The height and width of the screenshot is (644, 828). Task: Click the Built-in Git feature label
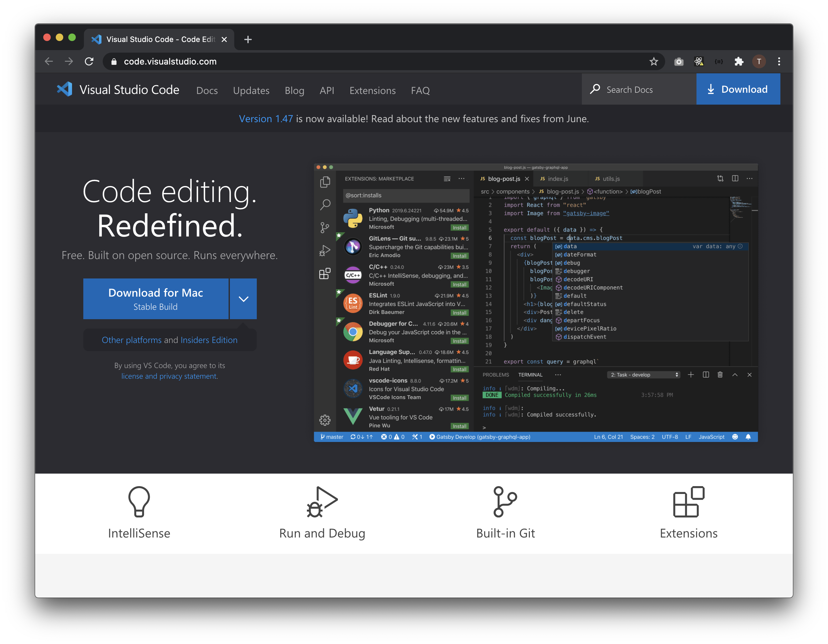point(505,533)
